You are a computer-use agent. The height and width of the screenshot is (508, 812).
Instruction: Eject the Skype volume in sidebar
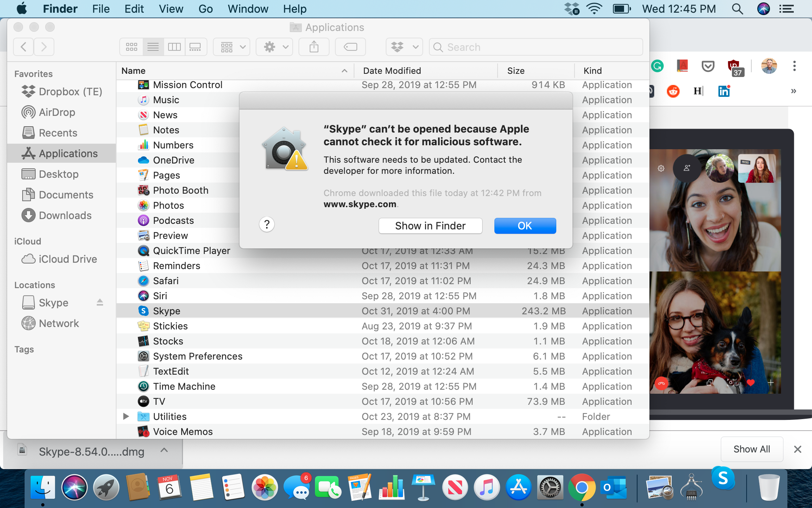point(100,302)
